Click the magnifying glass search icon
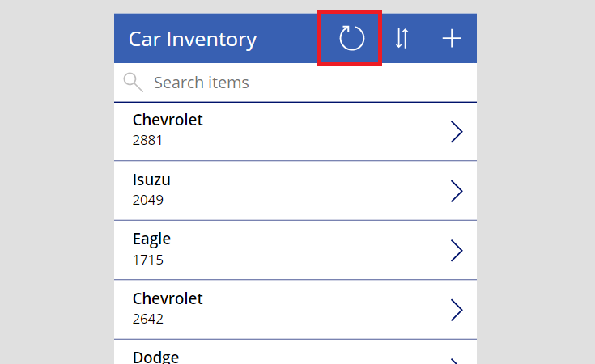 [x=134, y=83]
